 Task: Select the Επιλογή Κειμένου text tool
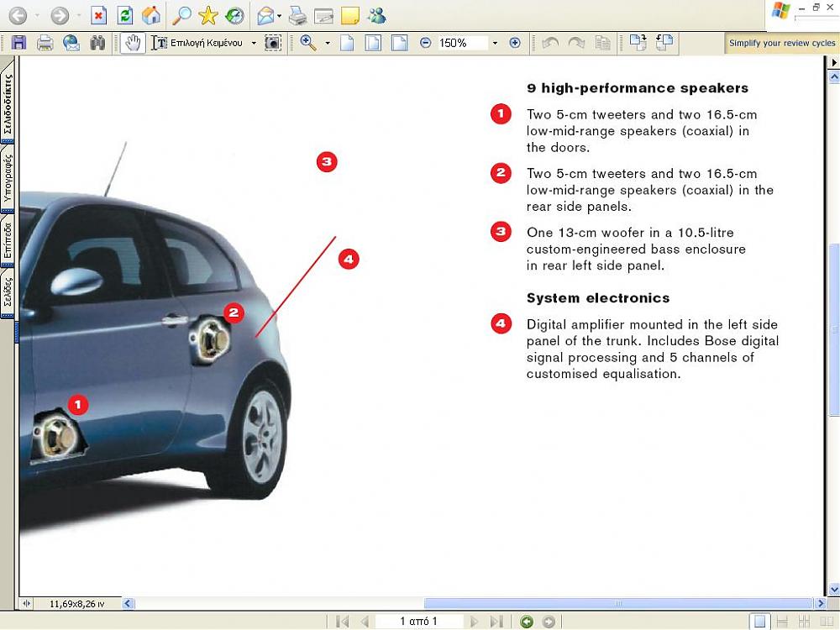[x=197, y=43]
